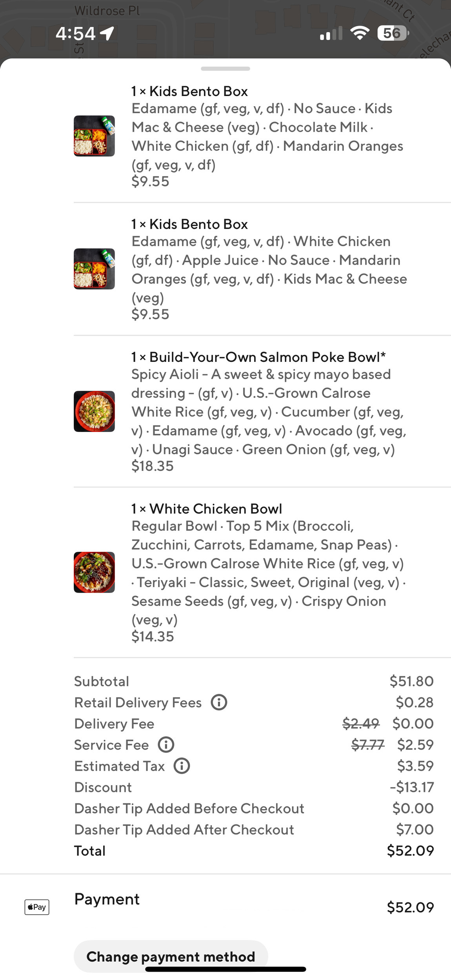
Task: Tap the White Chicken Bowl thumbnail image
Action: [94, 572]
